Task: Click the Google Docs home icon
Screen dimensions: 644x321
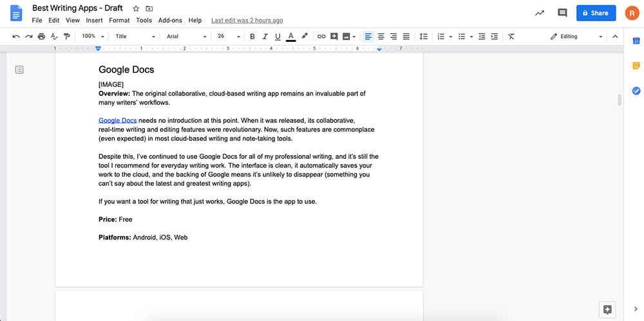Action: 16,13
